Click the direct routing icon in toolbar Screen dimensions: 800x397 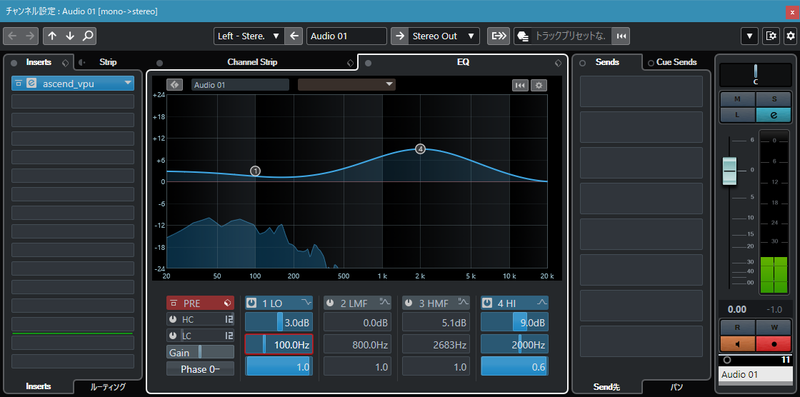click(x=498, y=36)
